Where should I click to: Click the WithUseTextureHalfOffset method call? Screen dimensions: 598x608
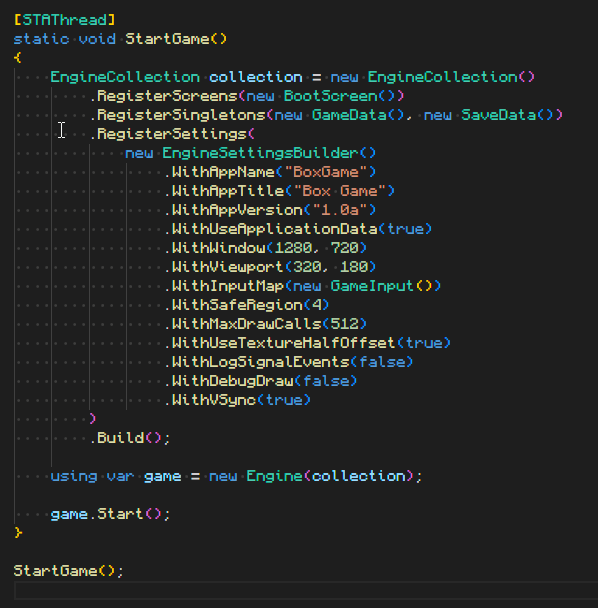[x=284, y=343]
